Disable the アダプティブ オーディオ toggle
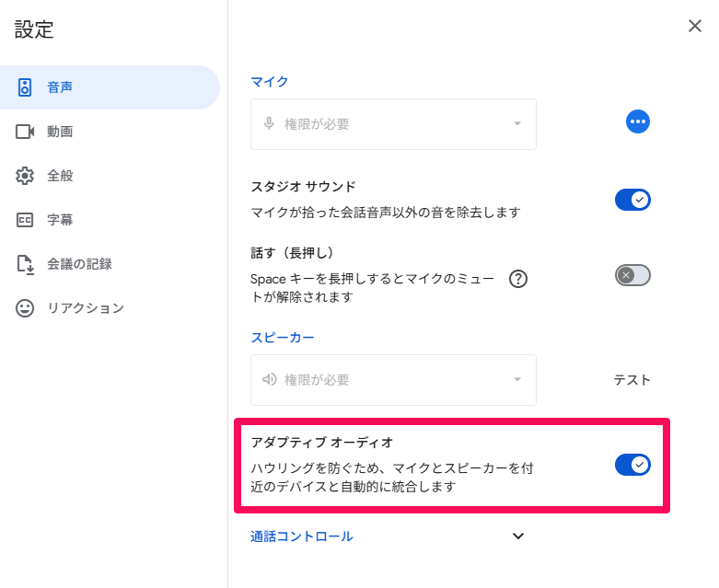This screenshot has height=588, width=719. click(x=632, y=465)
